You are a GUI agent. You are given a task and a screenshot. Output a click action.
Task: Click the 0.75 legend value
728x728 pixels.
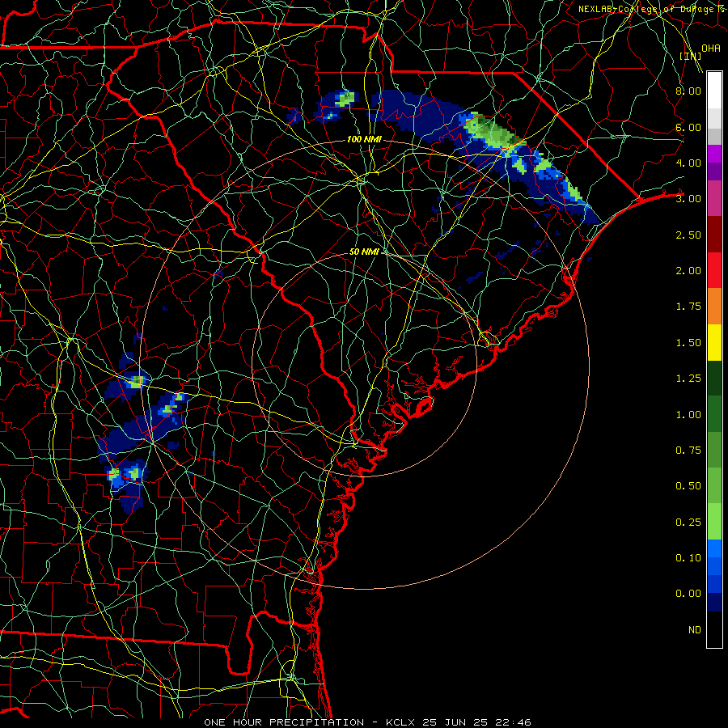[x=688, y=451]
